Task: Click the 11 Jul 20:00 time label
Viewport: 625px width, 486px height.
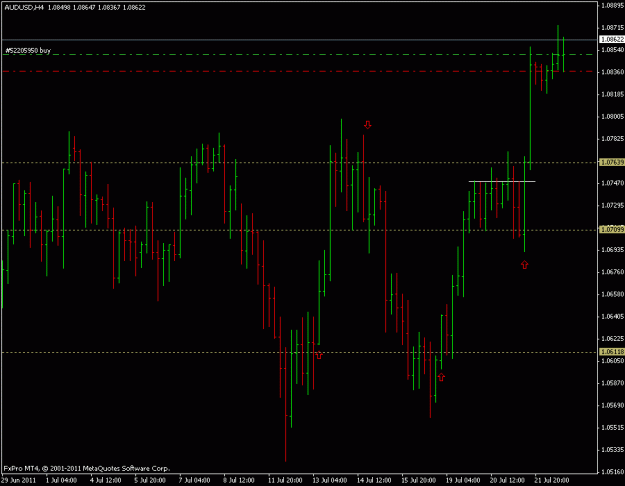Action: pyautogui.click(x=285, y=480)
